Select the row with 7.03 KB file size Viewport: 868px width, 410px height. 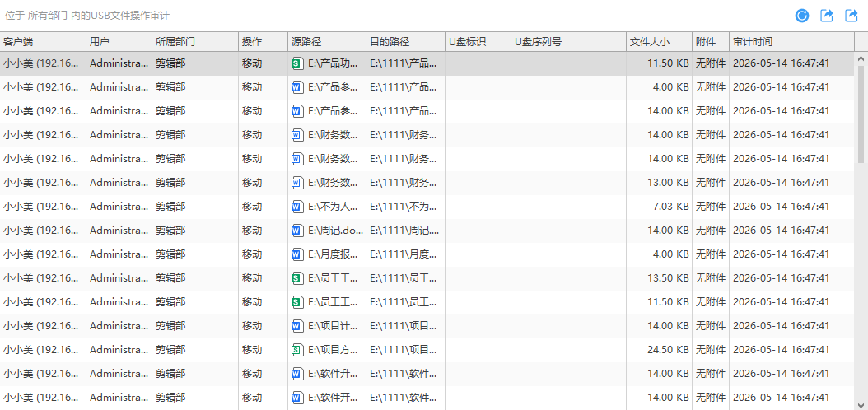tap(427, 207)
